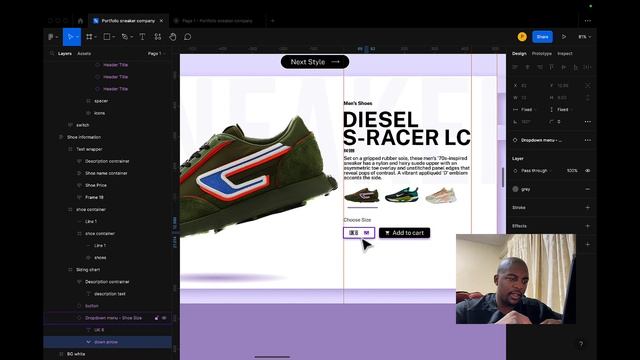Click the Next Style button on canvas
Image resolution: width=640 pixels, height=360 pixels.
pyautogui.click(x=315, y=62)
